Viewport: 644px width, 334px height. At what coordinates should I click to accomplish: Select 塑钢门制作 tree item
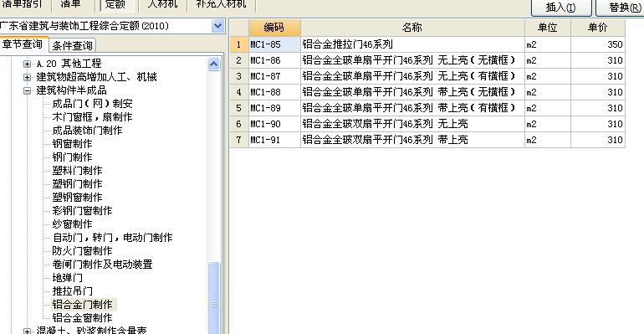click(77, 184)
